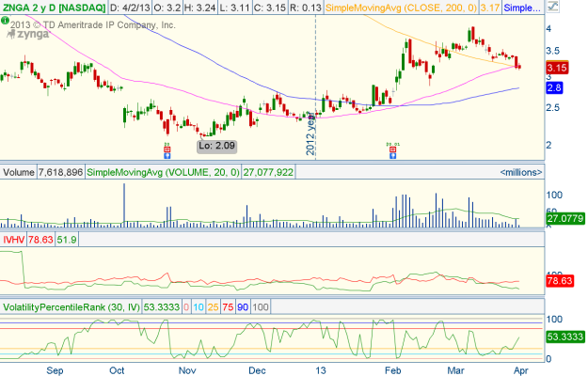Open the chart style icon at top right
588x376 pixels.
click(x=552, y=7)
